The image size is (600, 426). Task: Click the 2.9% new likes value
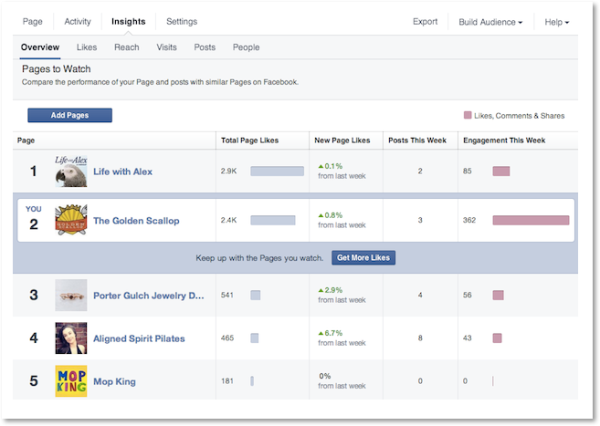point(331,290)
